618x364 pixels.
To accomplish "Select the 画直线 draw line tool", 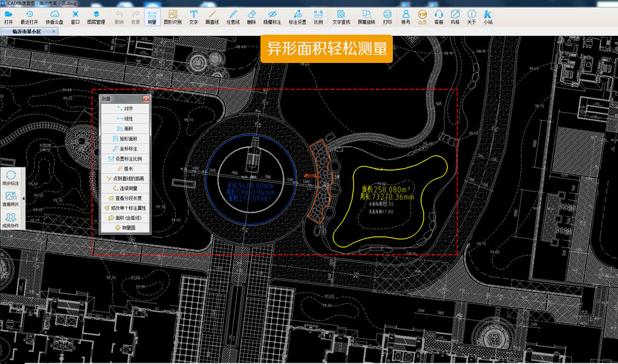I will click(x=212, y=16).
